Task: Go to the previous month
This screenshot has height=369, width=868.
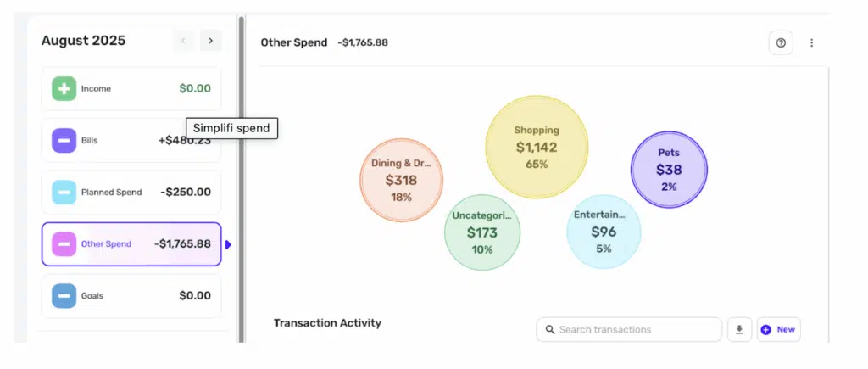Action: 184,41
